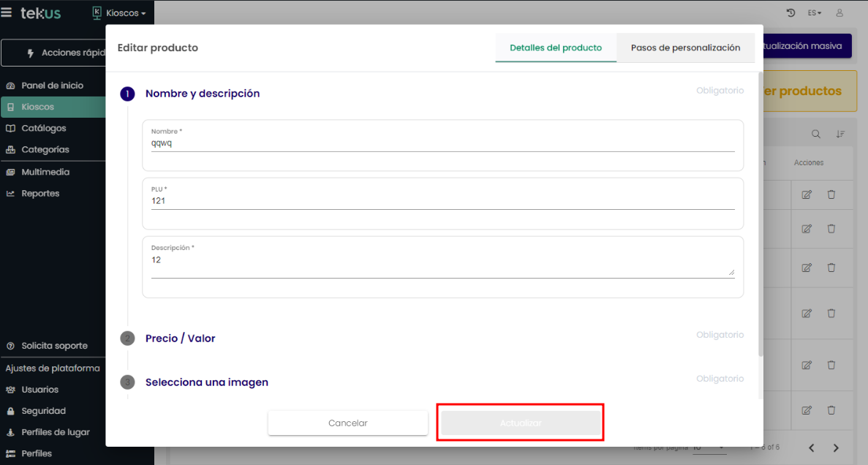
Task: Go to previous page arrow
Action: pyautogui.click(x=811, y=447)
